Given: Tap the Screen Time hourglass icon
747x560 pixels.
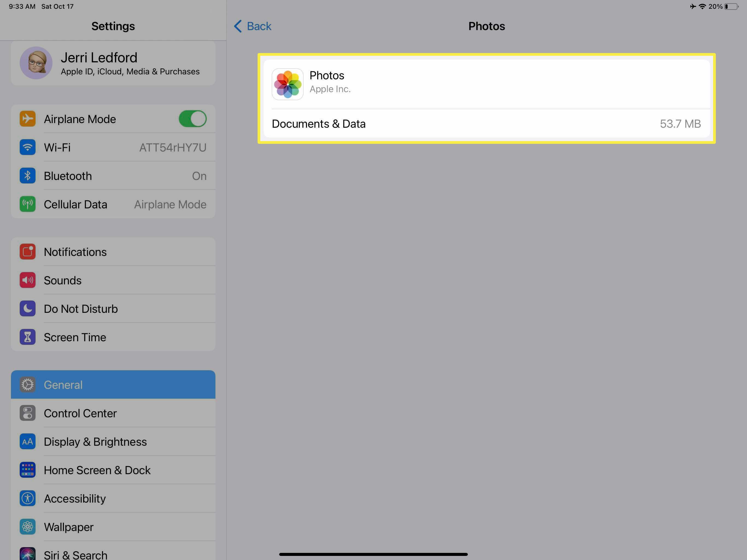Looking at the screenshot, I should [27, 337].
